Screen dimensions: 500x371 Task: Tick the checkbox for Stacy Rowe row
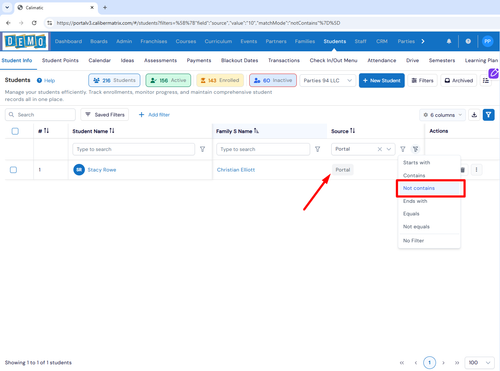[x=13, y=170]
